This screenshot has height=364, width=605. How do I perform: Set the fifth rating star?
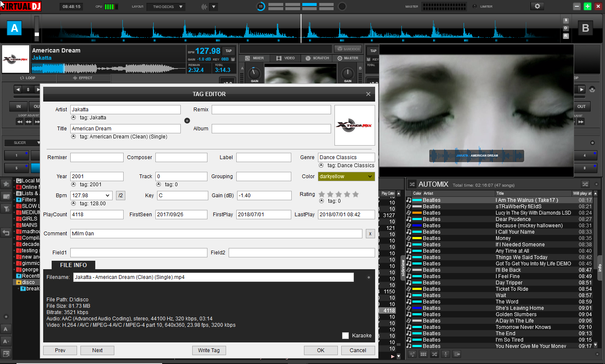click(x=356, y=194)
